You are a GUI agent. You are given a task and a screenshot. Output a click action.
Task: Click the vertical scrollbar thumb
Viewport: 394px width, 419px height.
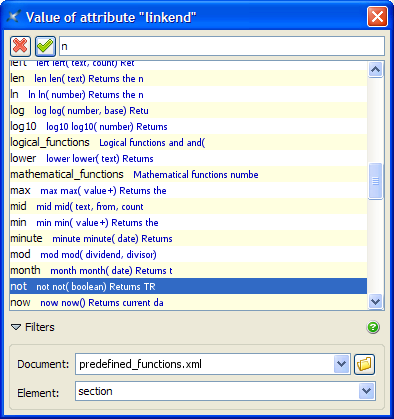click(376, 181)
